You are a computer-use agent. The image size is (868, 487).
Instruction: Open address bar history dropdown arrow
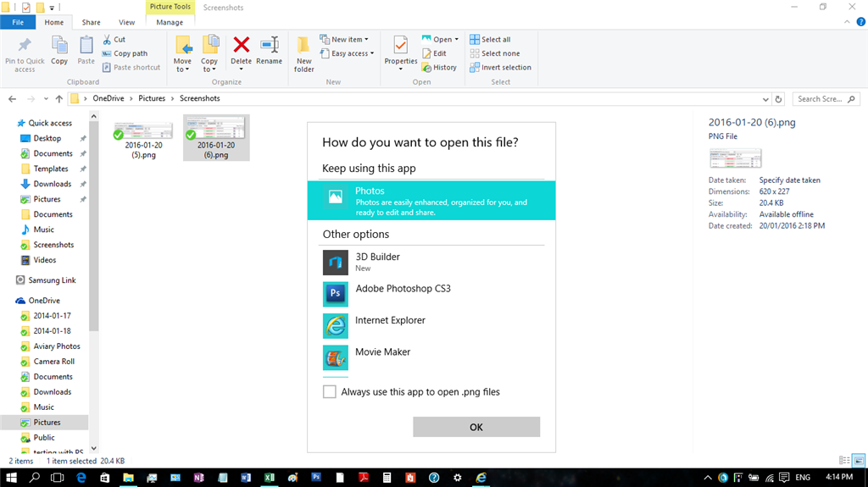coord(765,99)
